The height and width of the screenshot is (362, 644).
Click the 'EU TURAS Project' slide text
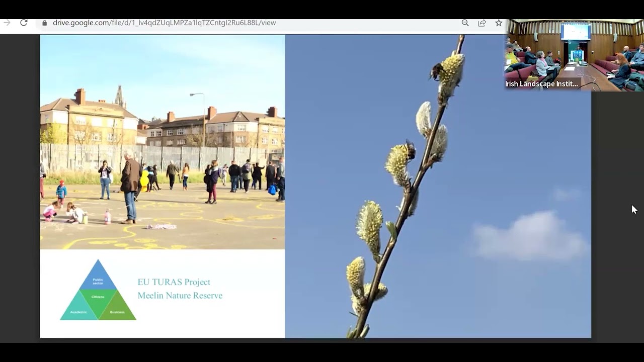(x=174, y=282)
